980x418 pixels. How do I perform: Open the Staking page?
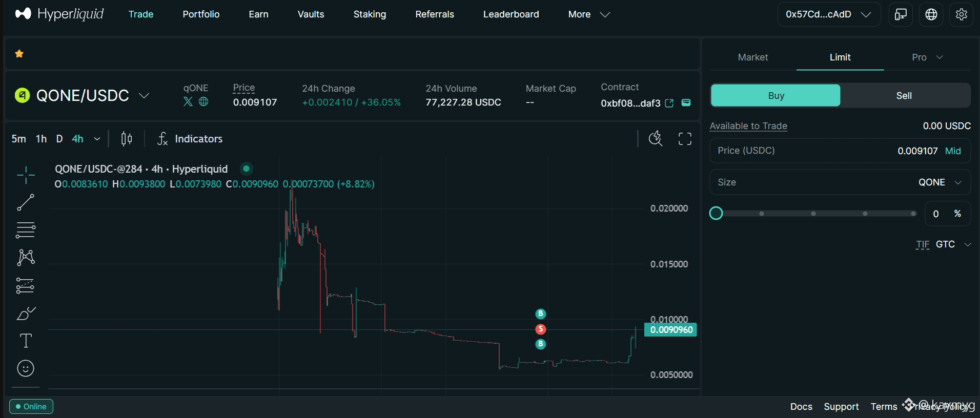tap(370, 14)
